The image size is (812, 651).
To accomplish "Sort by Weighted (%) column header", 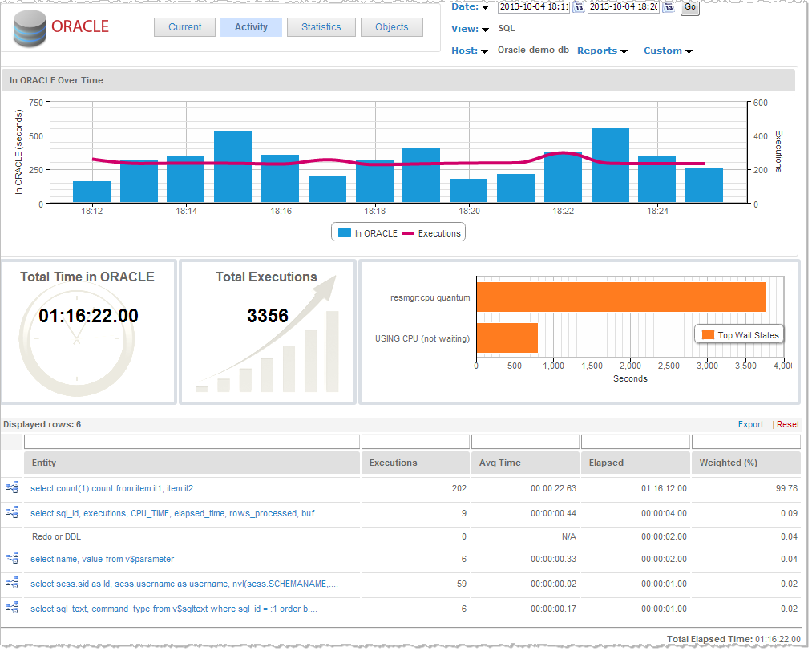I will click(x=745, y=463).
